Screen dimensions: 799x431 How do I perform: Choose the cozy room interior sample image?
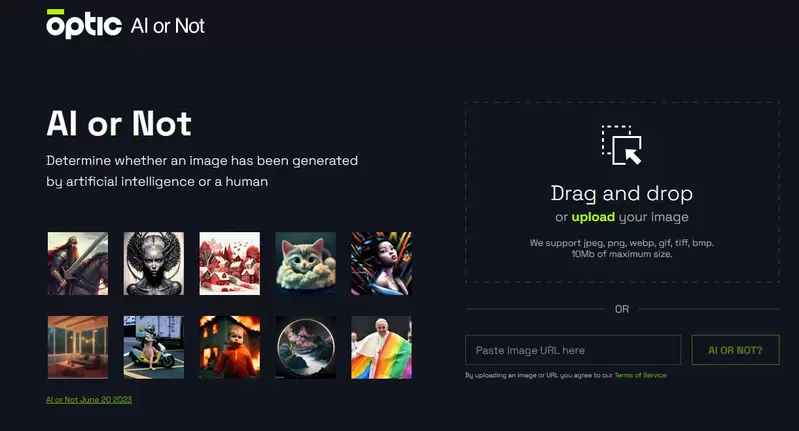pos(78,347)
